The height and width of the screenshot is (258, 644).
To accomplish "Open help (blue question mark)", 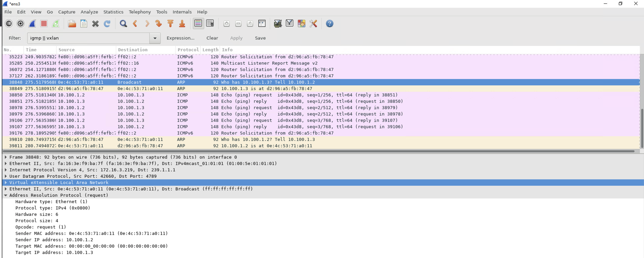I will 330,23.
